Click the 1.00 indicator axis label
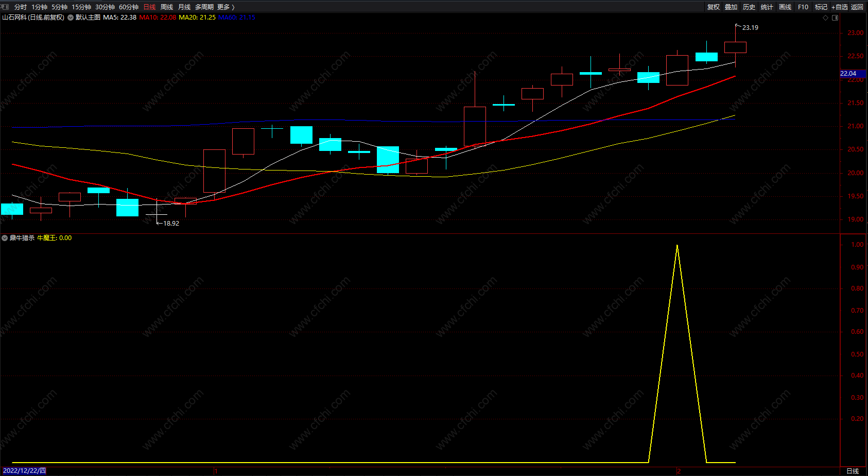The height and width of the screenshot is (476, 868). [x=857, y=245]
